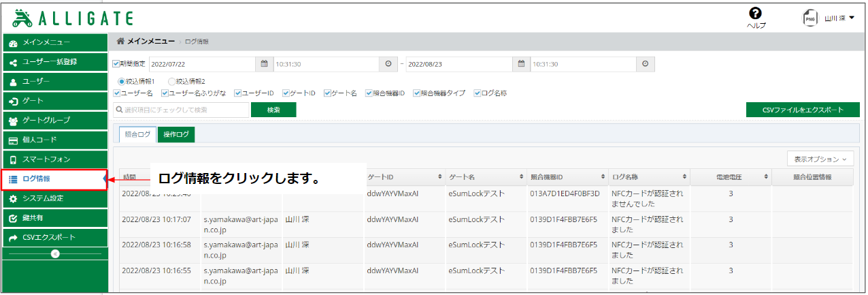Image resolution: width=868 pixels, height=295 pixels.
Task: Click the green 検索 button
Action: (x=273, y=110)
